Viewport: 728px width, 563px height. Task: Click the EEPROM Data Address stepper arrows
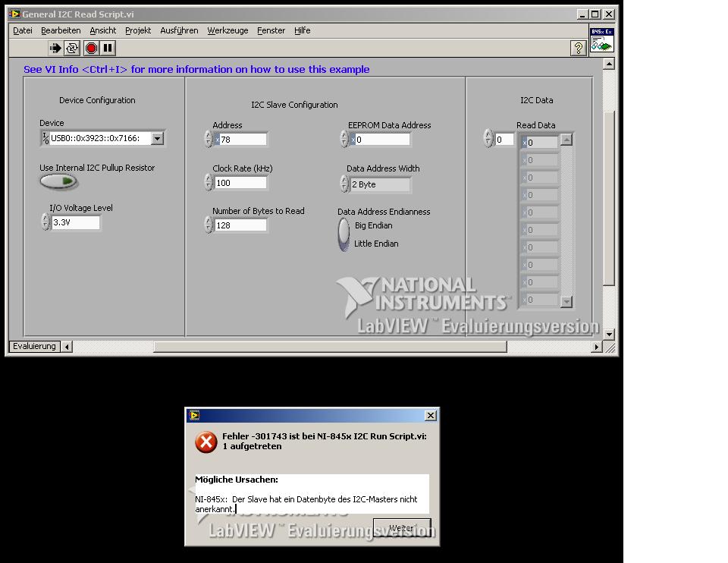coord(344,139)
